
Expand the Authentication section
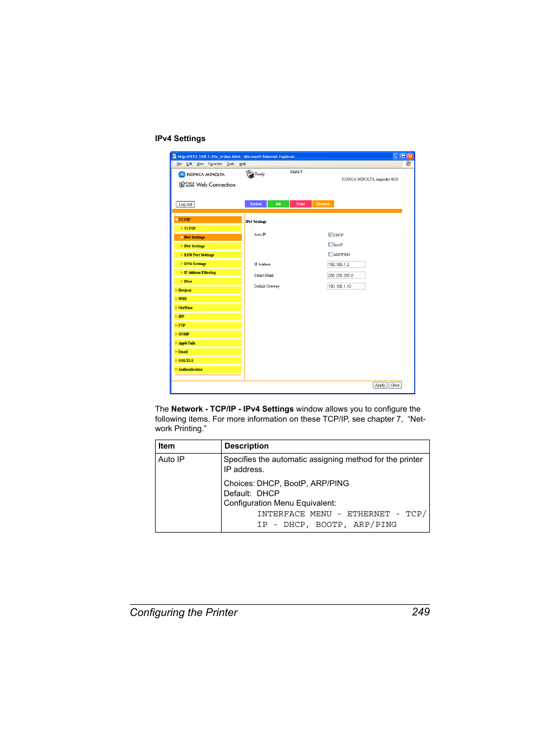[x=208, y=370]
